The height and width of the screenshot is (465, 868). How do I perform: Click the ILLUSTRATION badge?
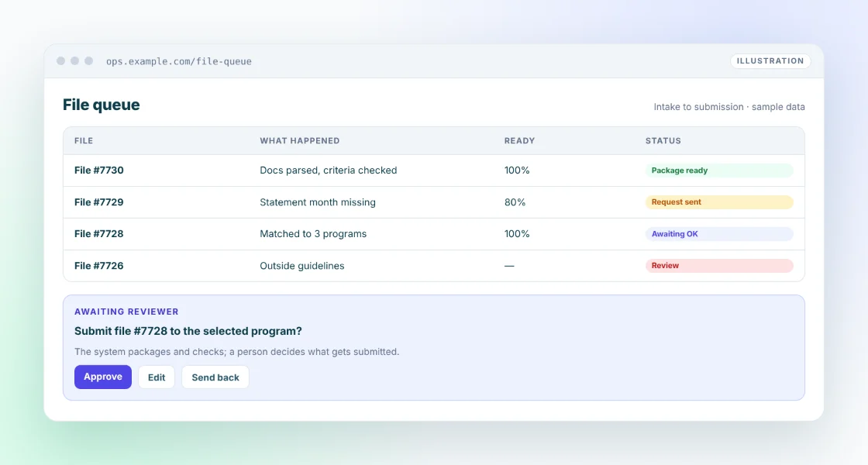click(770, 61)
